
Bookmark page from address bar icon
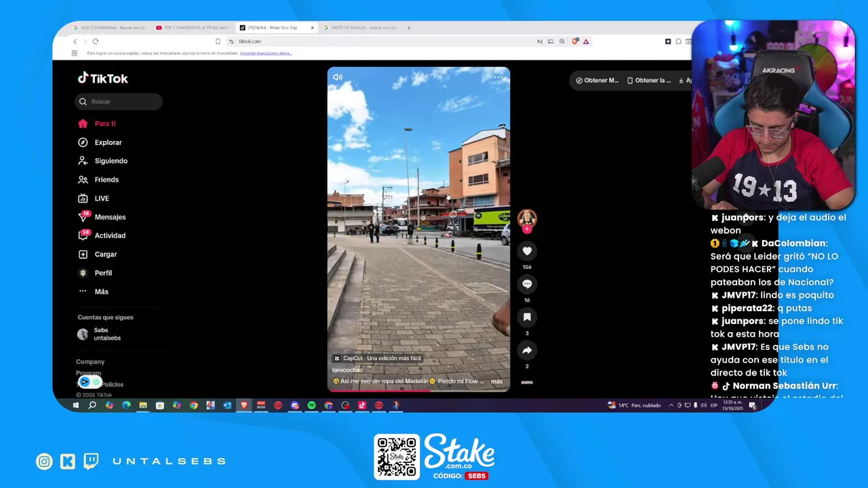pos(218,41)
